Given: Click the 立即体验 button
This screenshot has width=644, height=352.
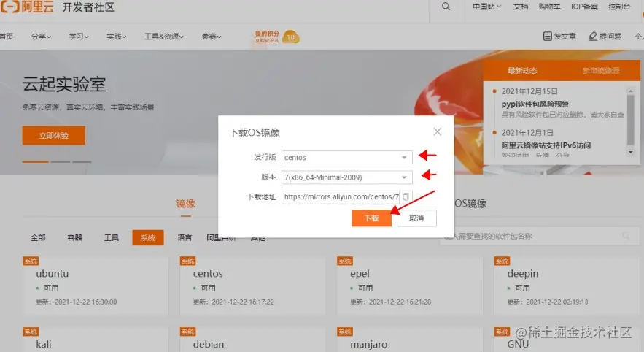Looking at the screenshot, I should tap(54, 135).
